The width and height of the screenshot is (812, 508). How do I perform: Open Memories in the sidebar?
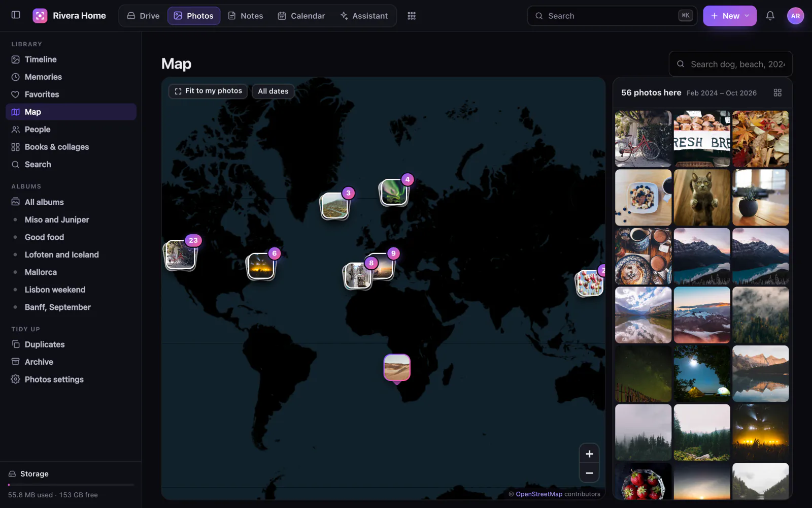tap(71, 77)
